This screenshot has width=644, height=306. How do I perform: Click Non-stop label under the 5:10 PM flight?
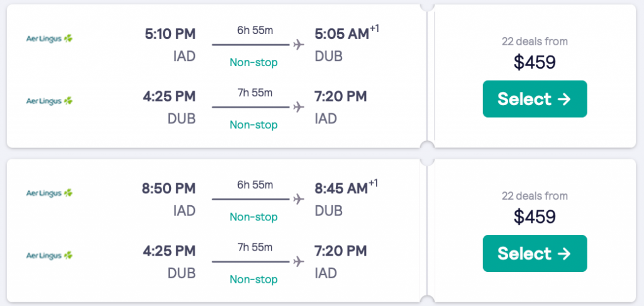click(x=253, y=62)
